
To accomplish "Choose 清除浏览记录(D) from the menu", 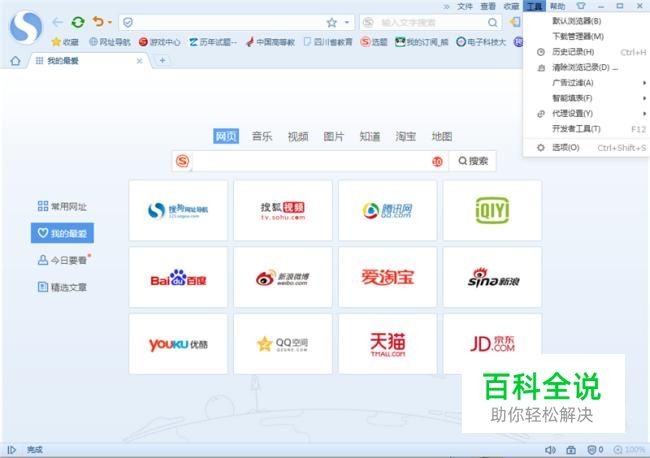I will click(586, 67).
